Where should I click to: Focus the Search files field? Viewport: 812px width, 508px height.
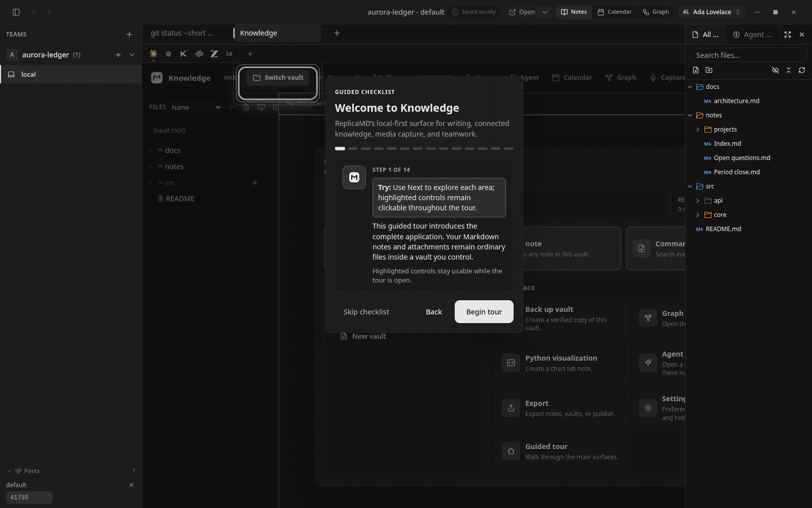[x=749, y=55]
